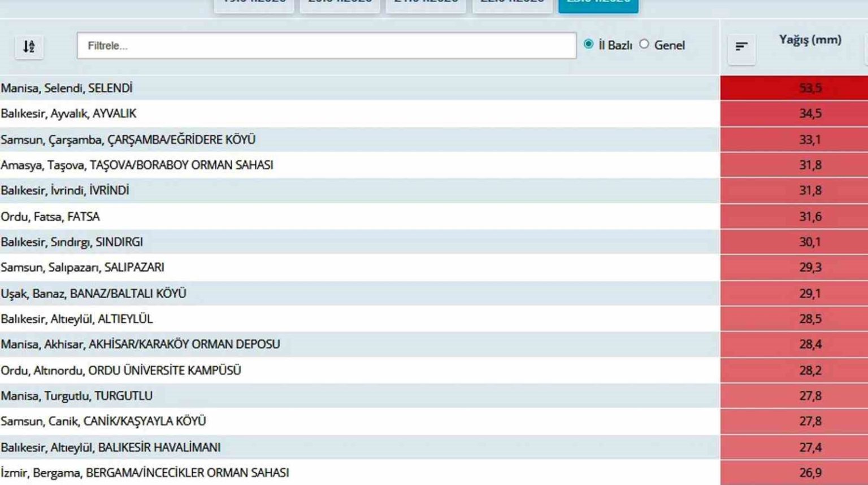Open the highlighted blue date tab

pyautogui.click(x=598, y=5)
